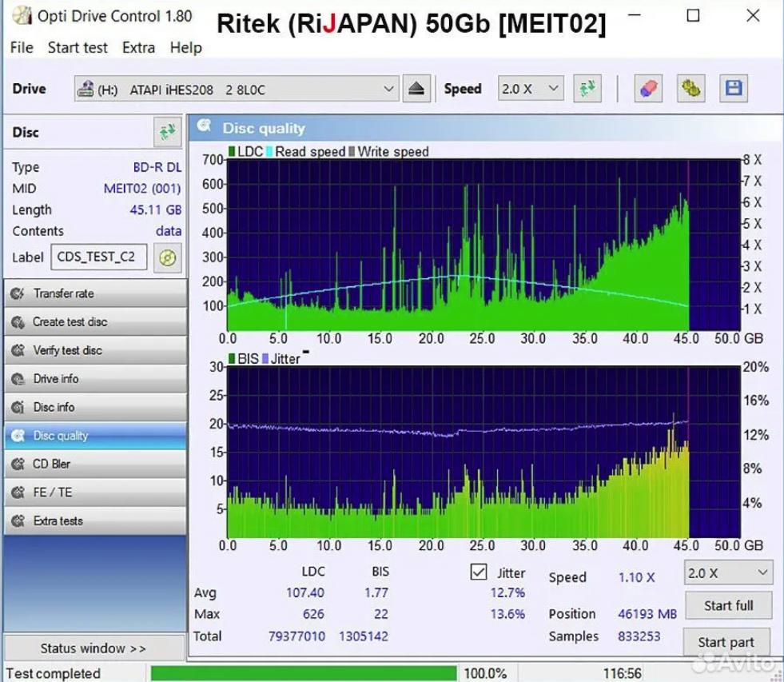Click the Disc quality header icon

point(205,127)
